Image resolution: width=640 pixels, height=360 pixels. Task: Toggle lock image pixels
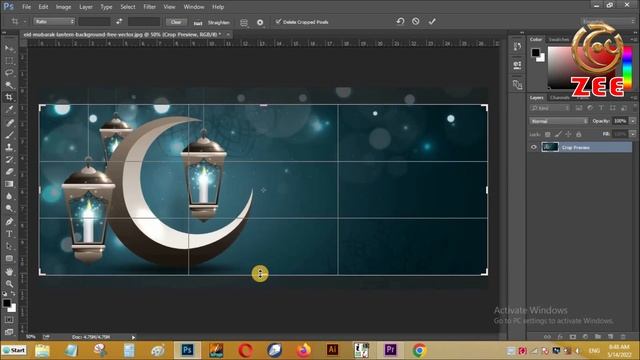click(x=558, y=134)
